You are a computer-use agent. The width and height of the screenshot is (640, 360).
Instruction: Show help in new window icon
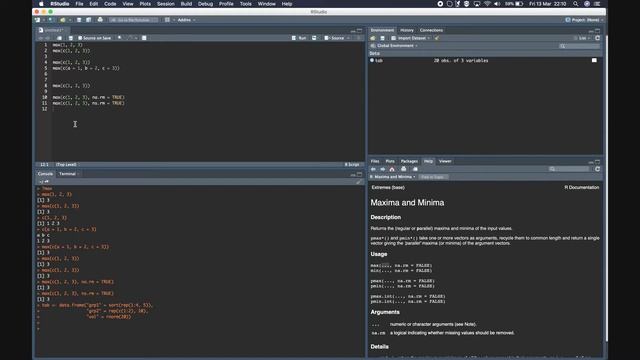pyautogui.click(x=415, y=169)
